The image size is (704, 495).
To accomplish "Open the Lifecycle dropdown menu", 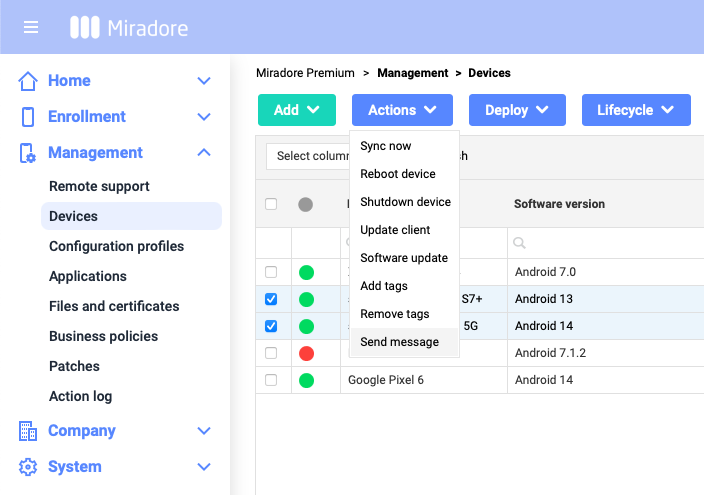I will coord(635,110).
